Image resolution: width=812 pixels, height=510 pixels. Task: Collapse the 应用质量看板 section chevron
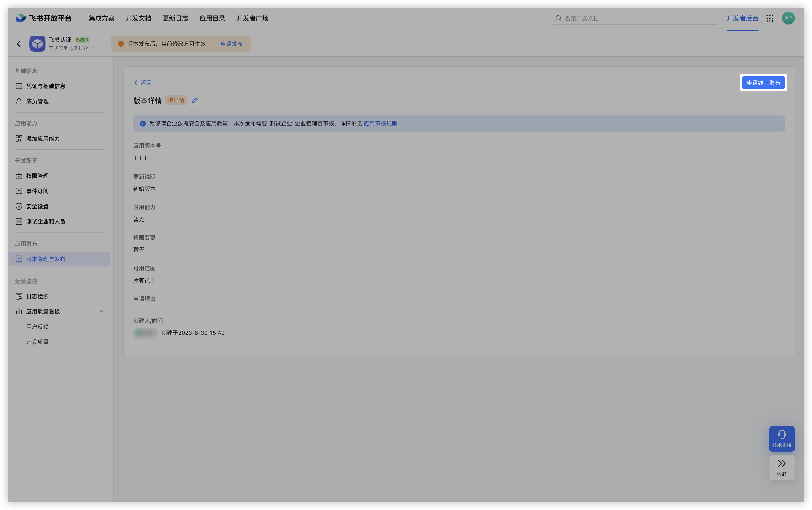101,311
